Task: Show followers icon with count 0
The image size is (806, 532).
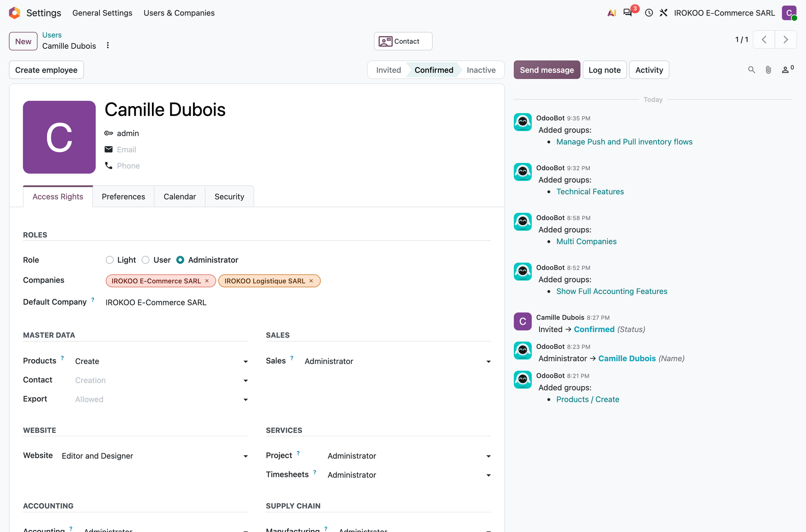Action: tap(788, 69)
